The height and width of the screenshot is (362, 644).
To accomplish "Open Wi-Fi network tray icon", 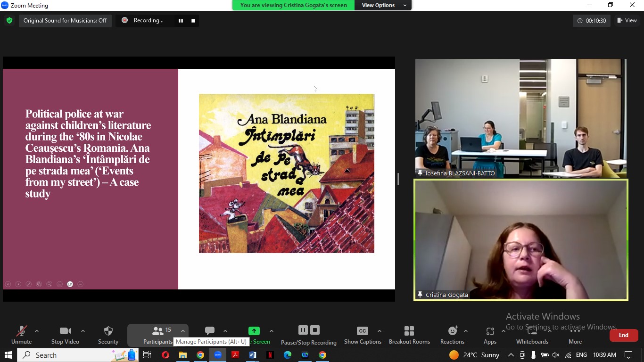I will [568, 355].
